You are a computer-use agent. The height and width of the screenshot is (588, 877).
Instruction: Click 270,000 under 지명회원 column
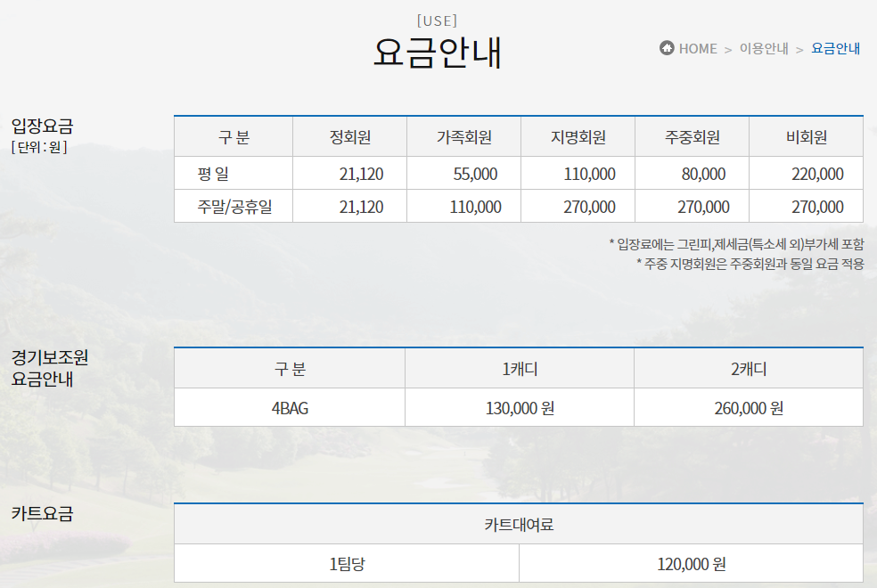[589, 207]
